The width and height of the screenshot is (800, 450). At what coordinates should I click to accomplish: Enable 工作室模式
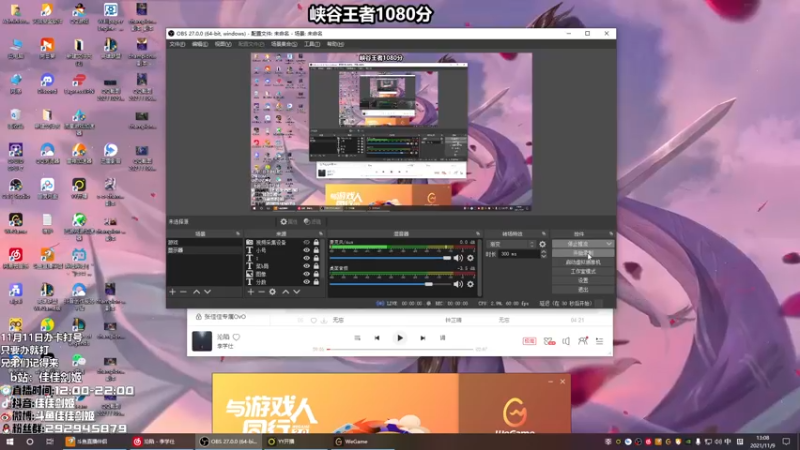pos(583,271)
